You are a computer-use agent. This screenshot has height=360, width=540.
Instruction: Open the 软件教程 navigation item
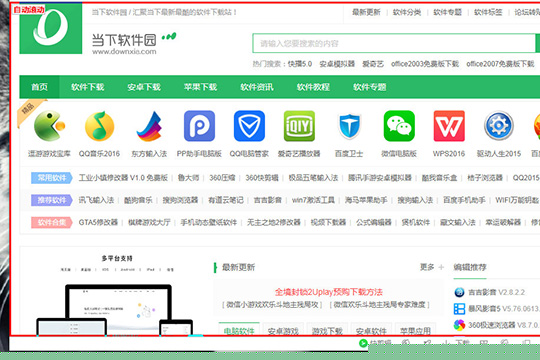pyautogui.click(x=313, y=87)
